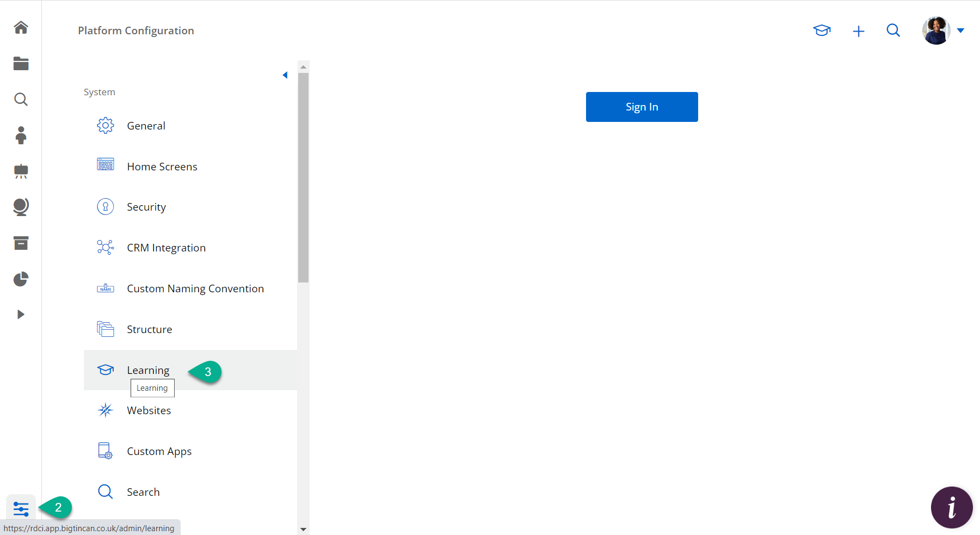Open the globe icon in sidebar

[21, 207]
